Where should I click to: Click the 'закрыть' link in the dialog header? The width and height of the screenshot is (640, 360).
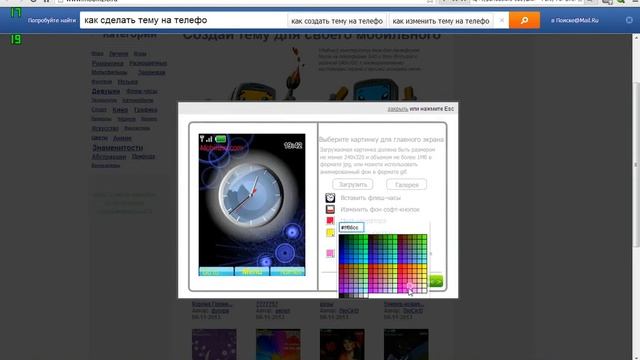click(x=398, y=109)
